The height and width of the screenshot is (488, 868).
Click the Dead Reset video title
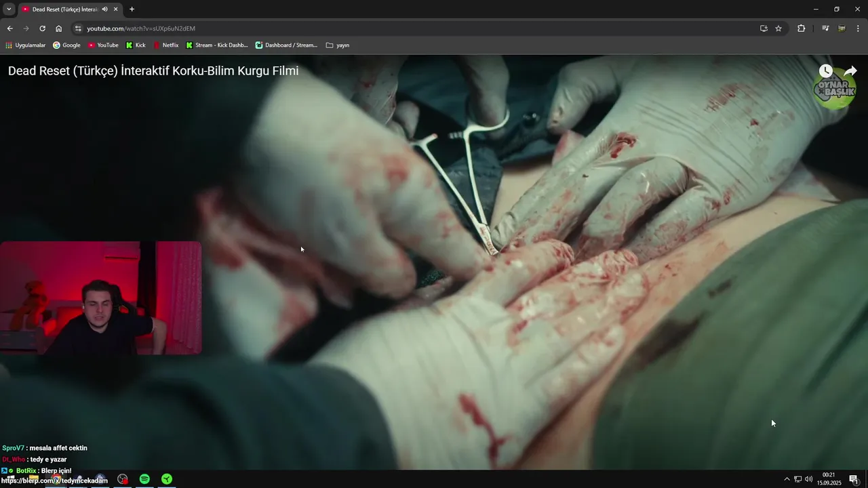pyautogui.click(x=153, y=71)
